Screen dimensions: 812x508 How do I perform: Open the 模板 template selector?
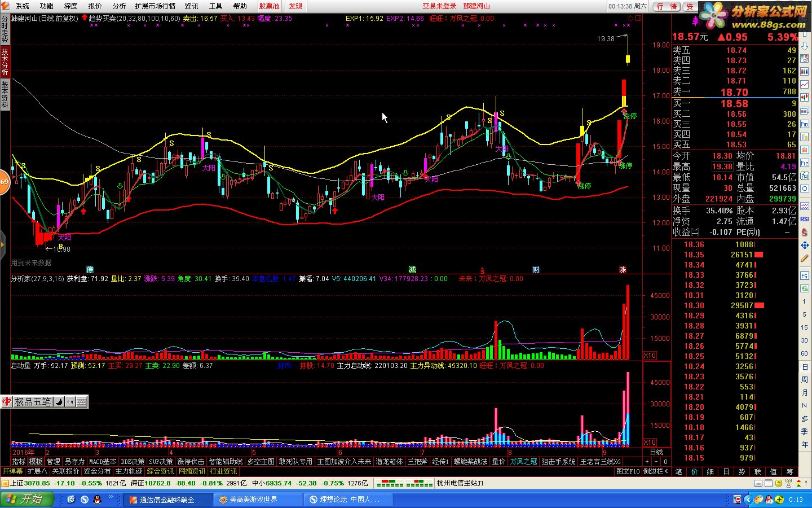click(36, 462)
